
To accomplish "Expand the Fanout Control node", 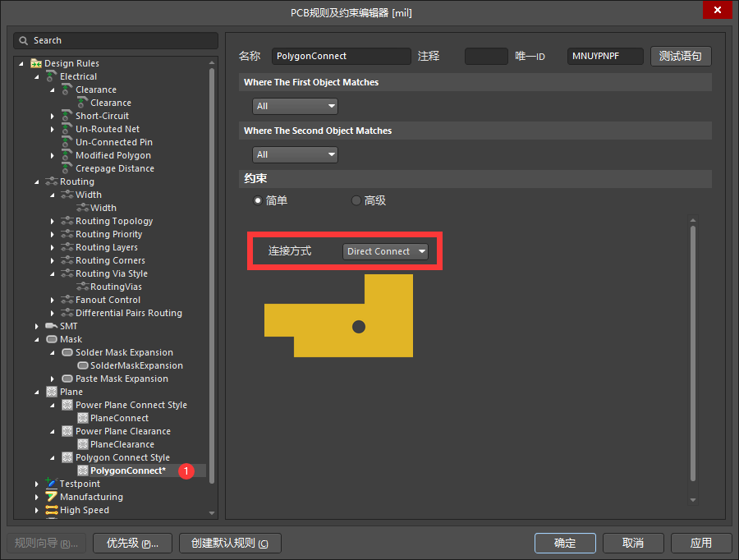I will (53, 300).
